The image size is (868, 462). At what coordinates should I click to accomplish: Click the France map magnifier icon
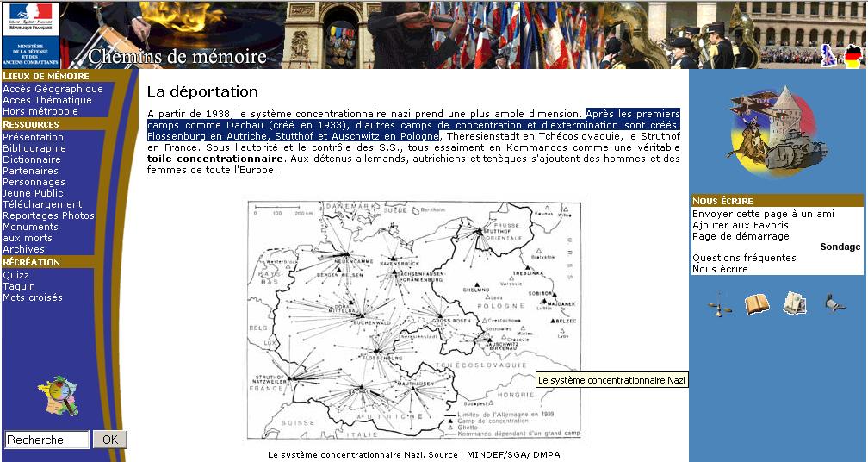pyautogui.click(x=59, y=396)
